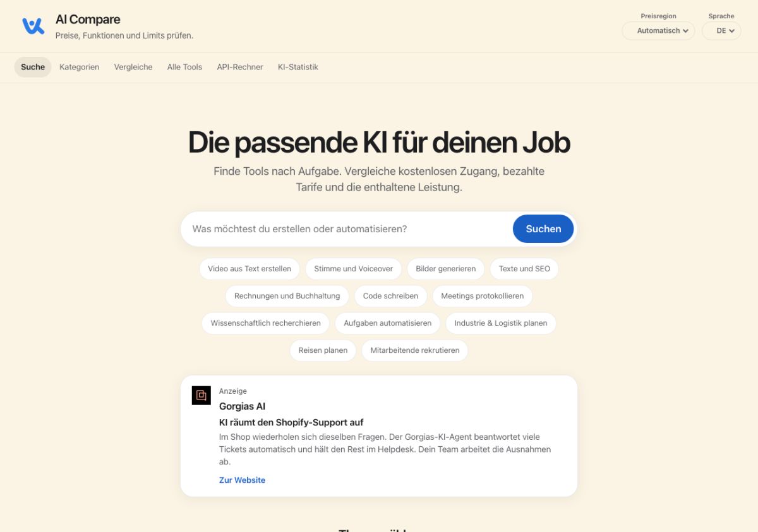Open the Preisregion Automatisch dropdown
Viewport: 758px width, 532px height.
pyautogui.click(x=658, y=31)
